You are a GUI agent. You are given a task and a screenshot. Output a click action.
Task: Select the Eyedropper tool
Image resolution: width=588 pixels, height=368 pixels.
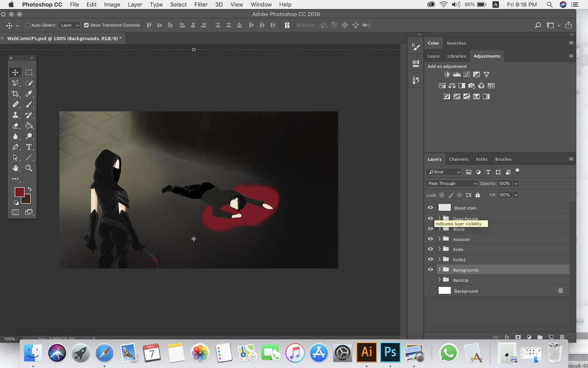[29, 94]
